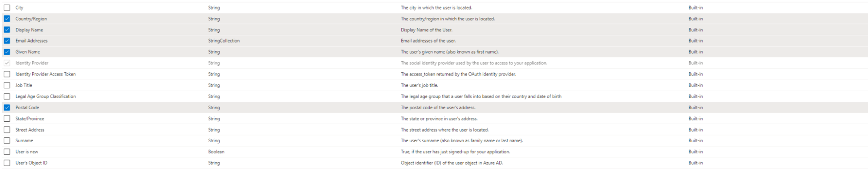This screenshot has width=868, height=193.
Task: Check the User is new checkbox
Action: pos(7,152)
